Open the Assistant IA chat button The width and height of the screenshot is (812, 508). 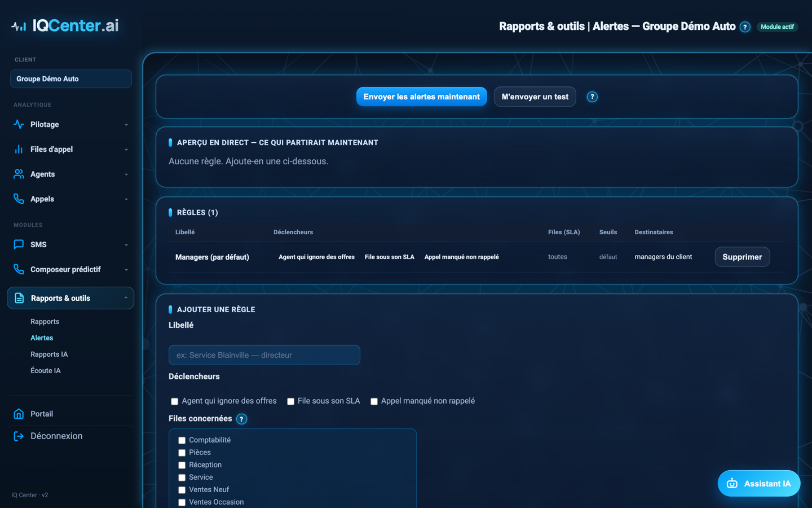click(759, 484)
